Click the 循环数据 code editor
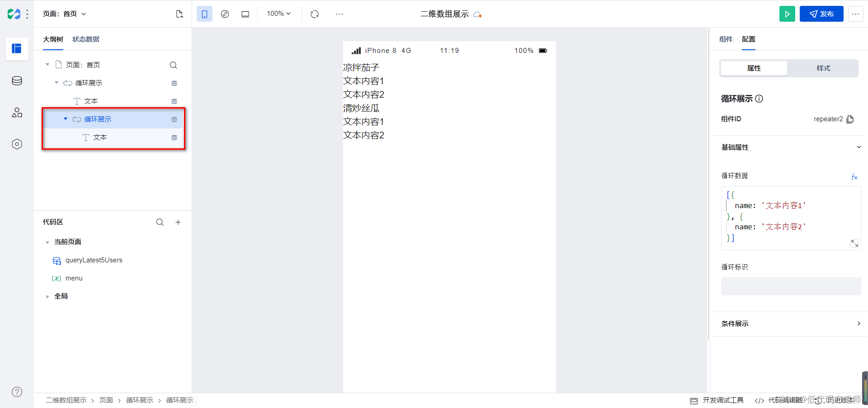Viewport: 868px width, 408px height. click(x=791, y=218)
